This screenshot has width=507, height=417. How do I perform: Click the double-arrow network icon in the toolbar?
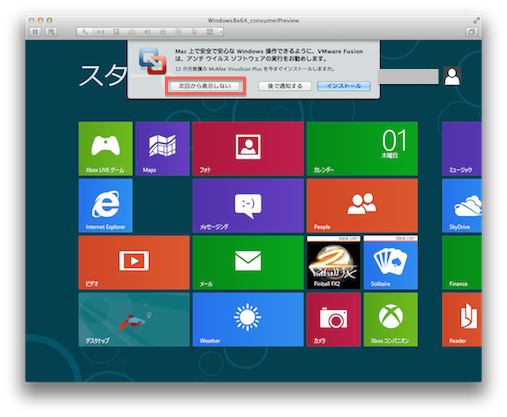point(100,32)
